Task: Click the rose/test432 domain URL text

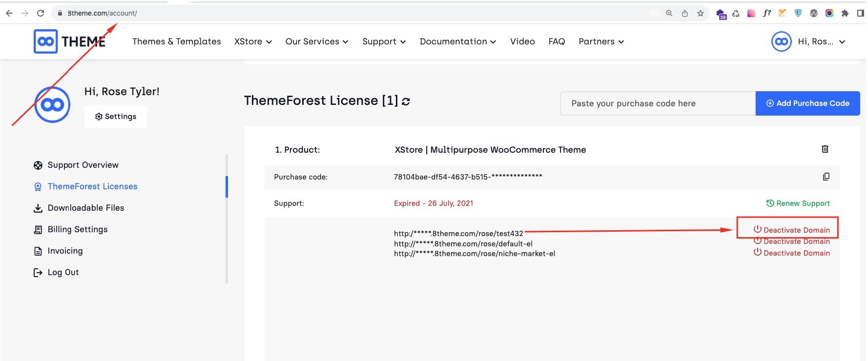Action: pos(458,234)
